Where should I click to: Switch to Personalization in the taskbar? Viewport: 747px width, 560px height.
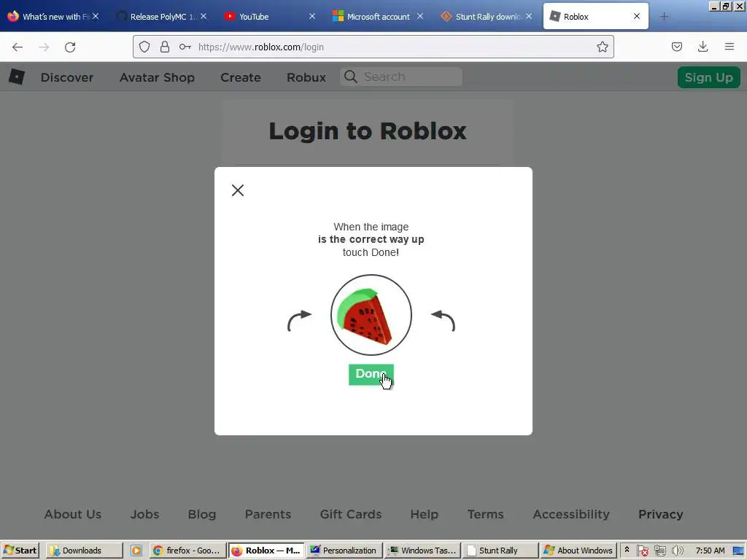(x=344, y=551)
